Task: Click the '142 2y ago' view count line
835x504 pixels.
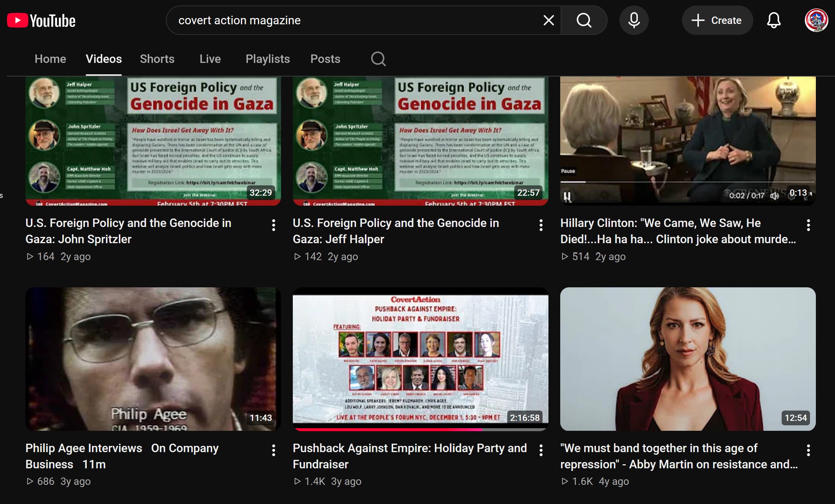Action: point(326,256)
